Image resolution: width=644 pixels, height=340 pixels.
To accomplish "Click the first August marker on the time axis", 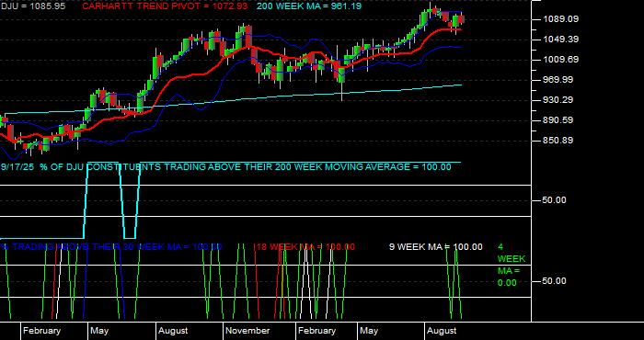I will (173, 331).
